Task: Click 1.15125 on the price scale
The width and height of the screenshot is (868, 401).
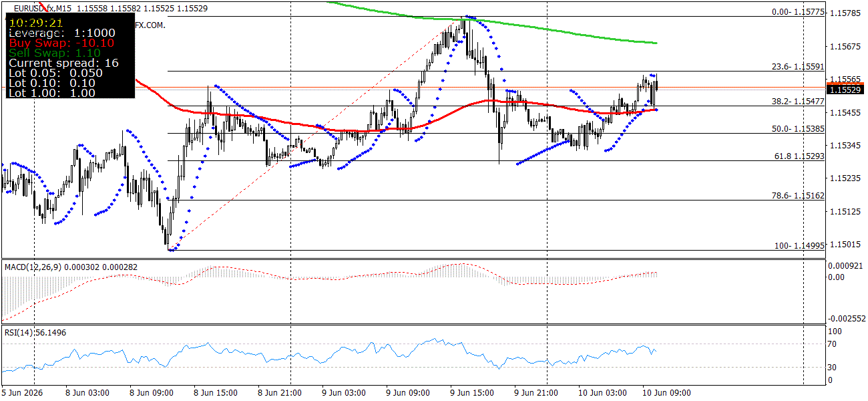Action: 845,211
